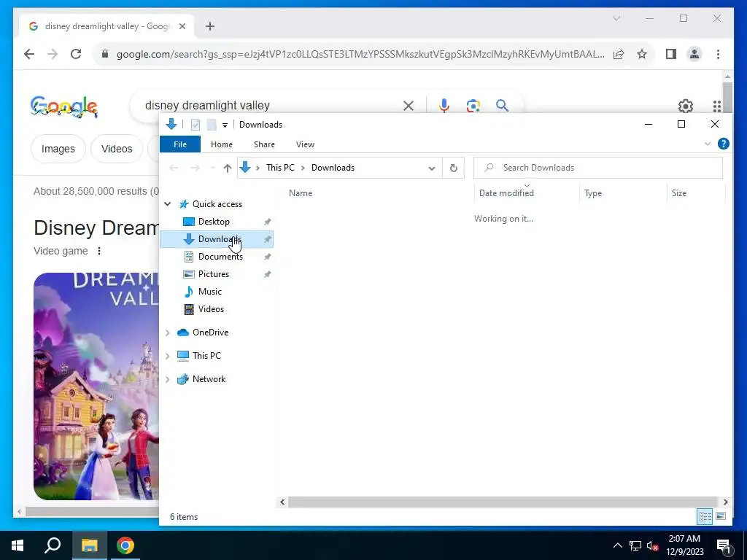Click the Dreamlight Valley game cover image
The width and height of the screenshot is (747, 560).
[x=96, y=386]
